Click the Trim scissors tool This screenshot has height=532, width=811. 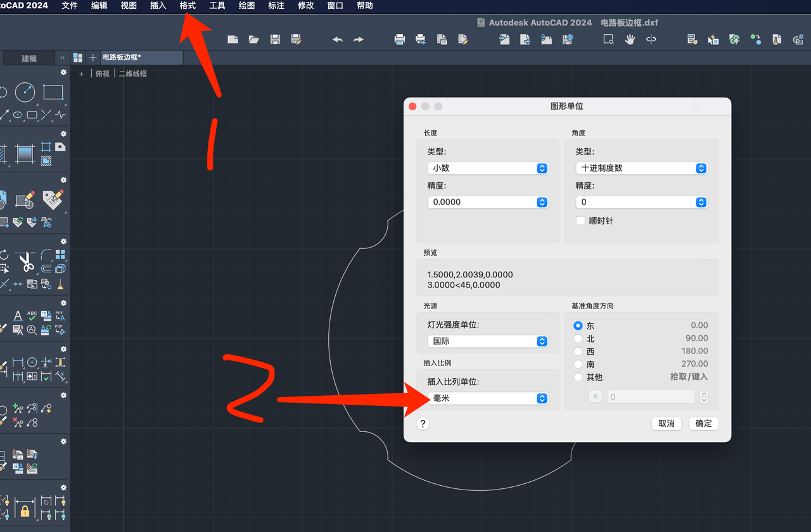click(x=26, y=260)
